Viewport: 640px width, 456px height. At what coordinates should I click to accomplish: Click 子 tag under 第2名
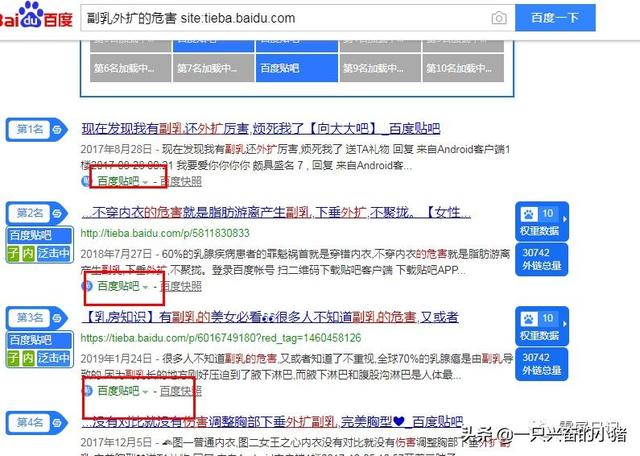13,253
